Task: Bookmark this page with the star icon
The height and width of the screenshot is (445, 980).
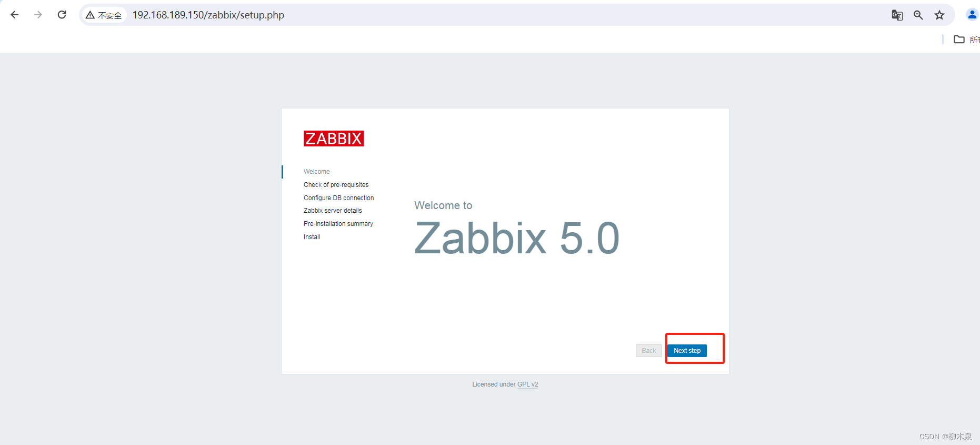Action: point(939,15)
